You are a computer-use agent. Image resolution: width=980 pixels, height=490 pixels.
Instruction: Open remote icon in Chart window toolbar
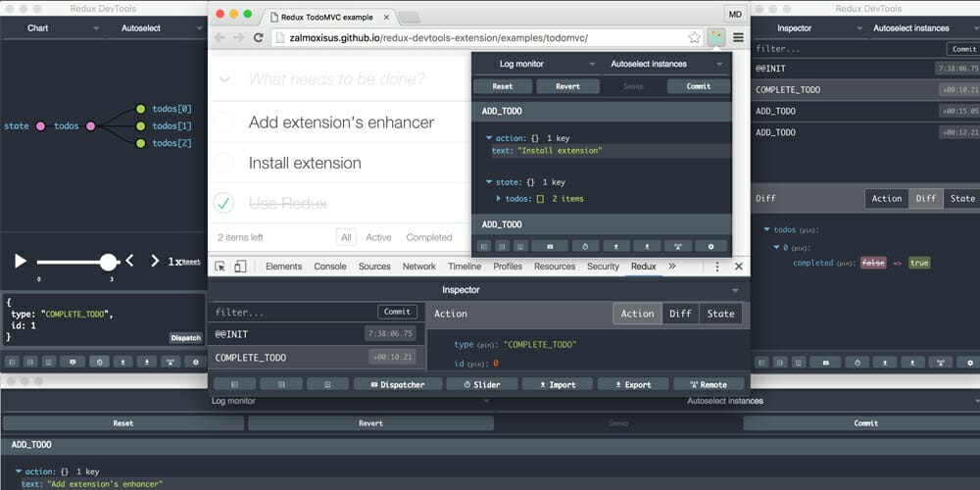171,362
